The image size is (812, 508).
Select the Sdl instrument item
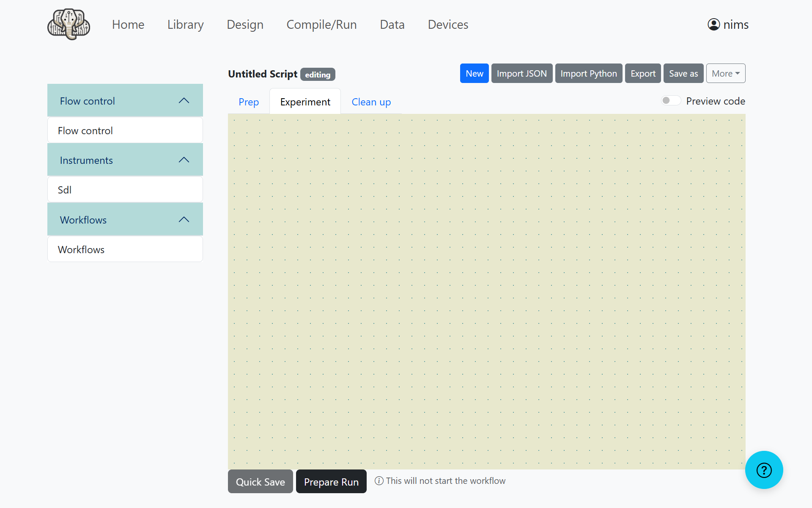point(125,190)
